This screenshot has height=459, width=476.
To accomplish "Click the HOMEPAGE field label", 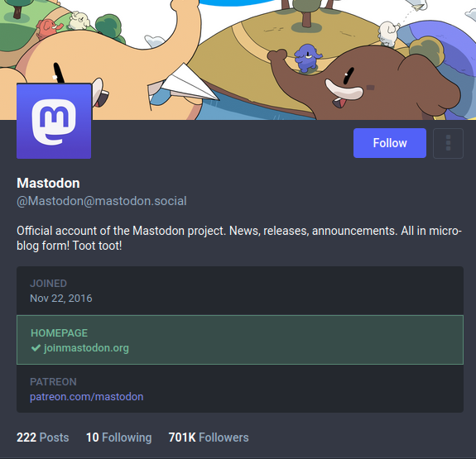I will click(60, 332).
